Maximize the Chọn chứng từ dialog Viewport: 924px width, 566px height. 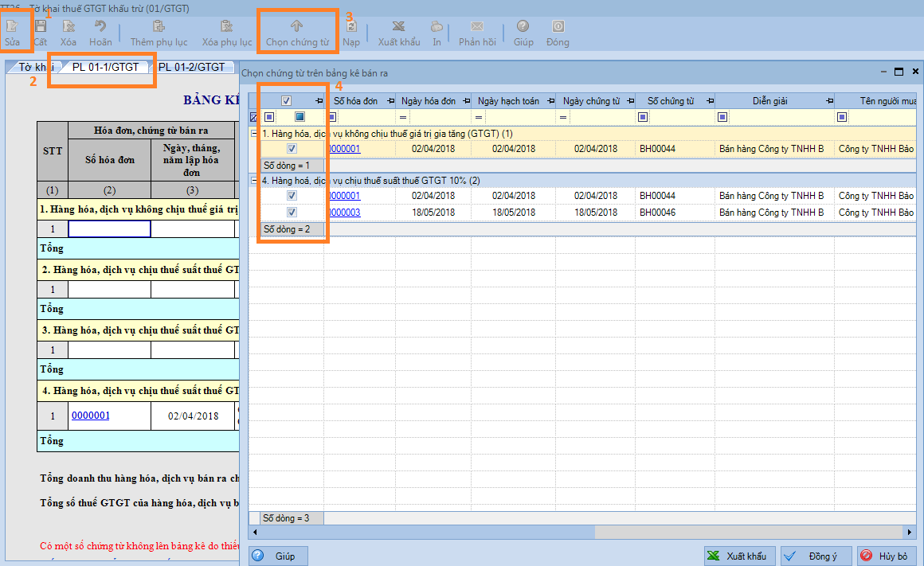(x=899, y=72)
